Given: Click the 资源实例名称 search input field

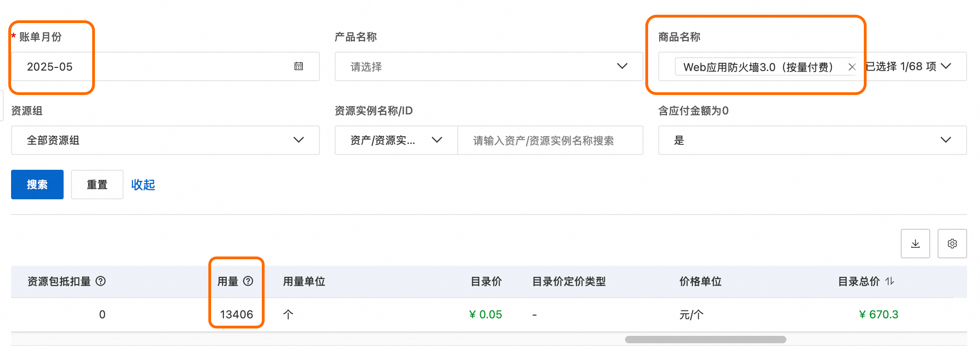Looking at the screenshot, I should tap(549, 140).
